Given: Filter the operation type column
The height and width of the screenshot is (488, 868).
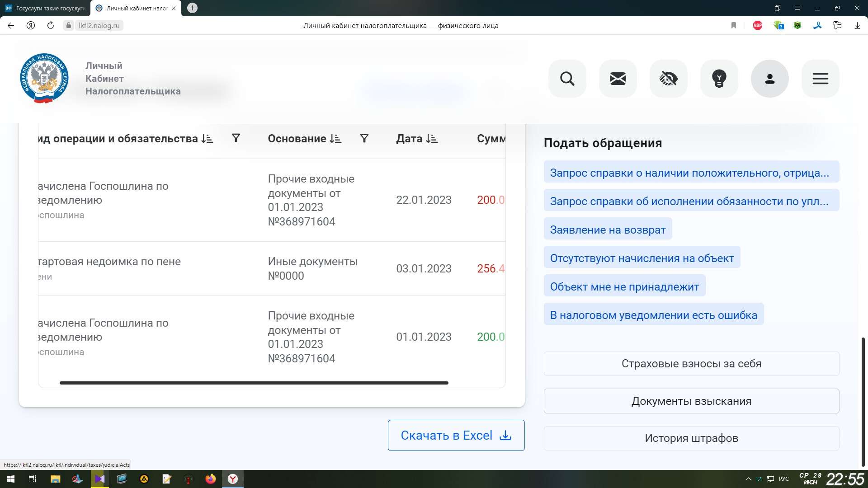Looking at the screenshot, I should (236, 138).
